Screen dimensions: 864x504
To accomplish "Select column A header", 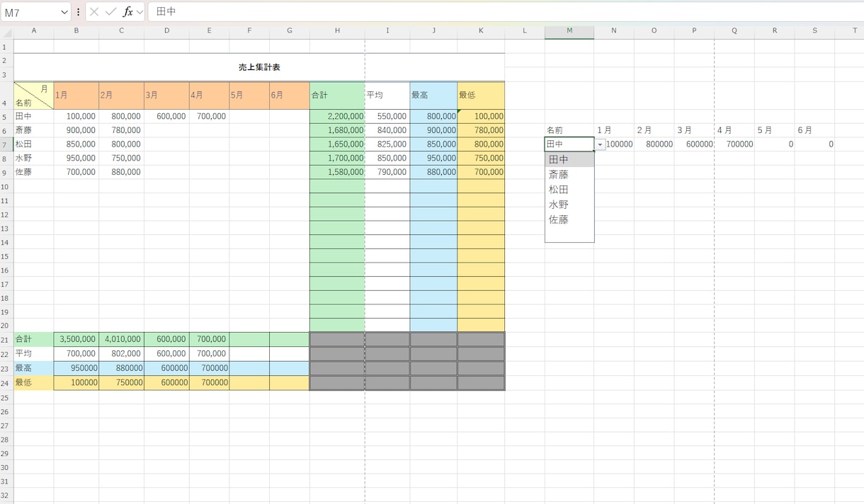I will click(x=33, y=31).
